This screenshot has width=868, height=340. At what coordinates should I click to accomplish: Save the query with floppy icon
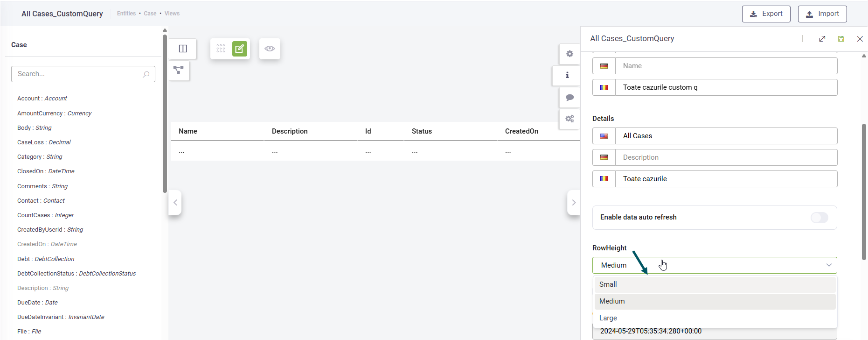(841, 39)
